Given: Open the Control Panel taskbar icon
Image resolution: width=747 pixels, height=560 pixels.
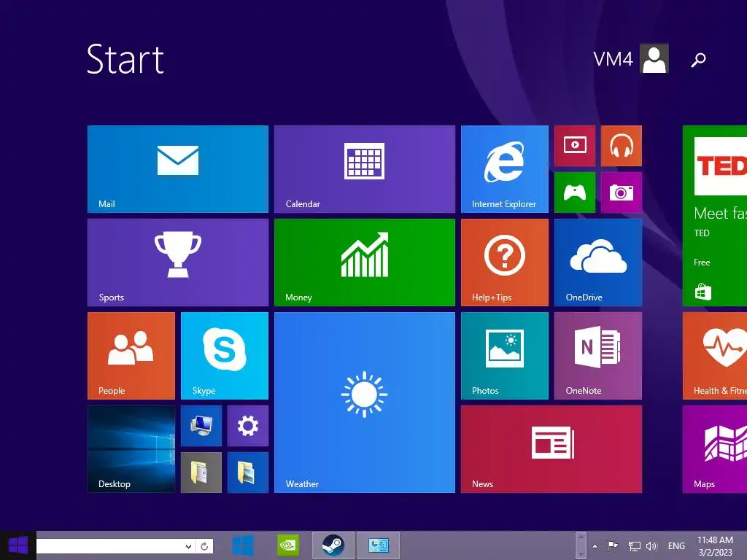Looking at the screenshot, I should point(379,545).
